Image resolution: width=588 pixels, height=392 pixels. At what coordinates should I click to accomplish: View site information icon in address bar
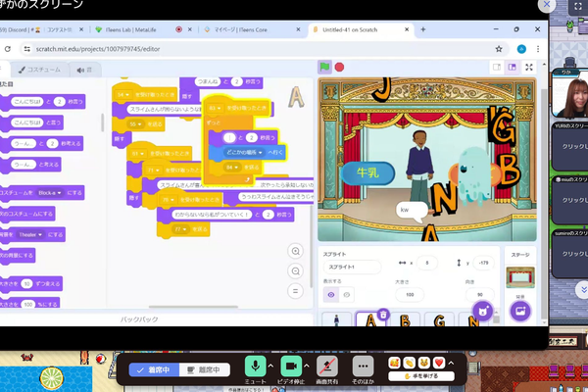[x=26, y=49]
